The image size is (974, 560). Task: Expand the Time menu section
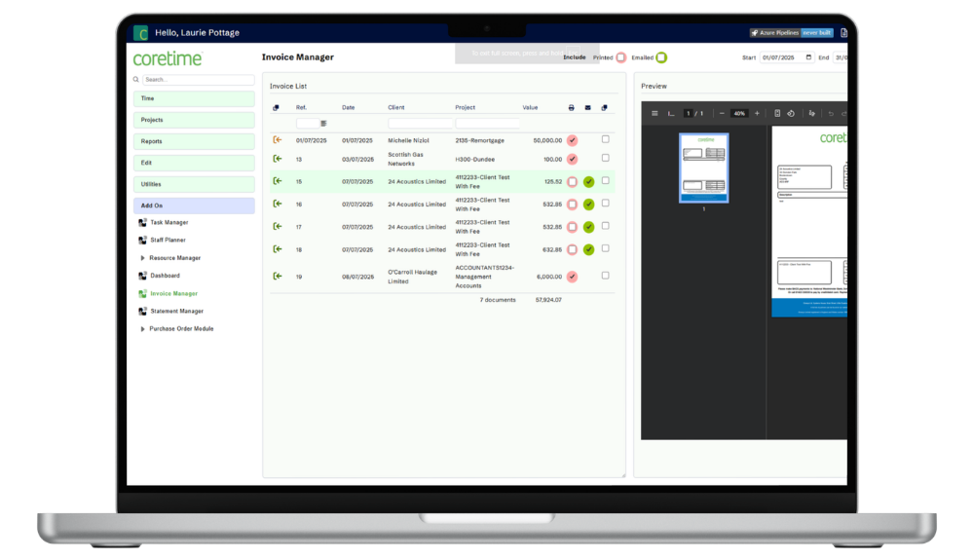pyautogui.click(x=194, y=98)
